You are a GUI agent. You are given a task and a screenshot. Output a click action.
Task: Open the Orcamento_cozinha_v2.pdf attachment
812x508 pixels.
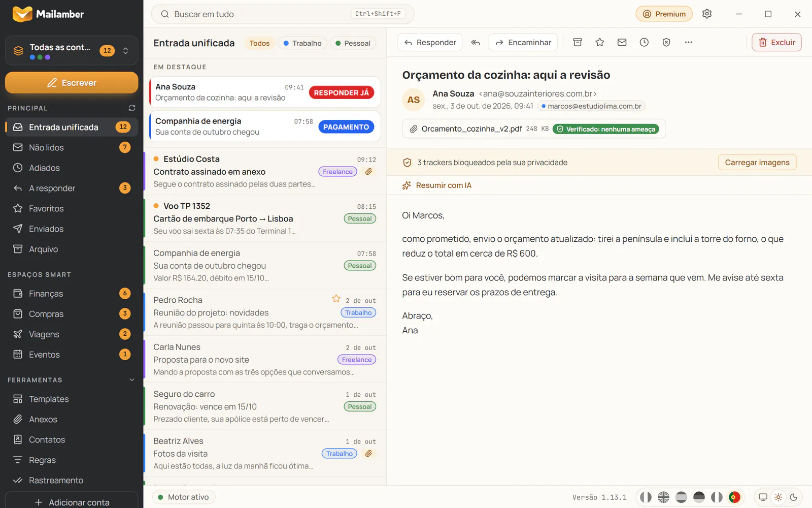click(x=534, y=129)
